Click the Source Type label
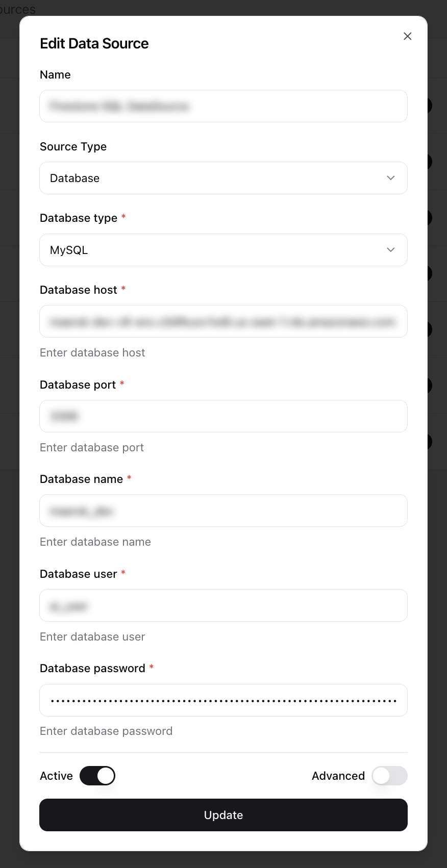Viewport: 447px width, 868px height. (73, 146)
